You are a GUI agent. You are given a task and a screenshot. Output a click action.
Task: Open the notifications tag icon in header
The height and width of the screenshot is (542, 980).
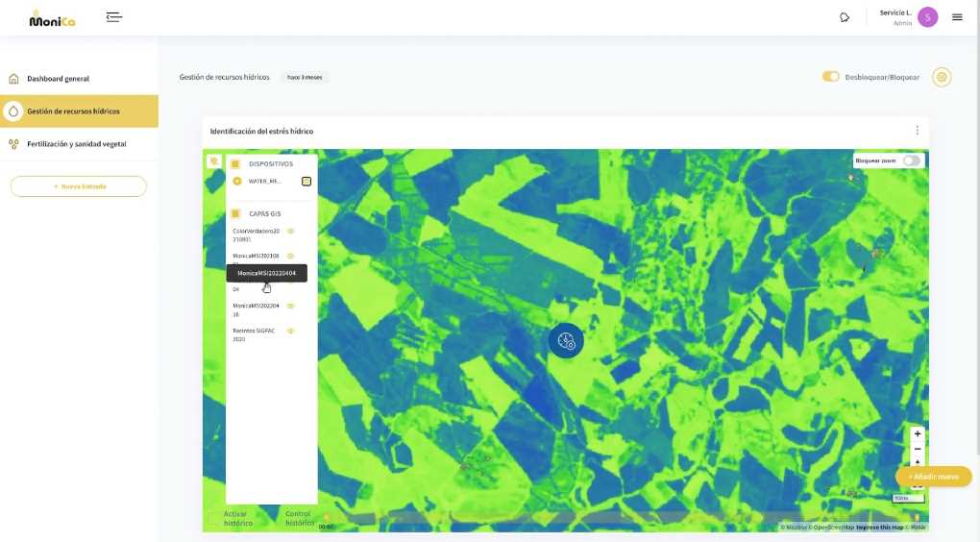845,17
